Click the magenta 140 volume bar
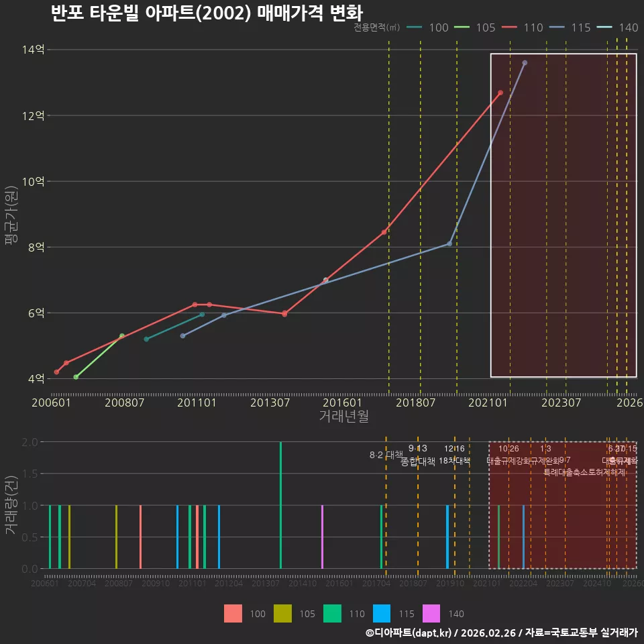 (x=322, y=537)
